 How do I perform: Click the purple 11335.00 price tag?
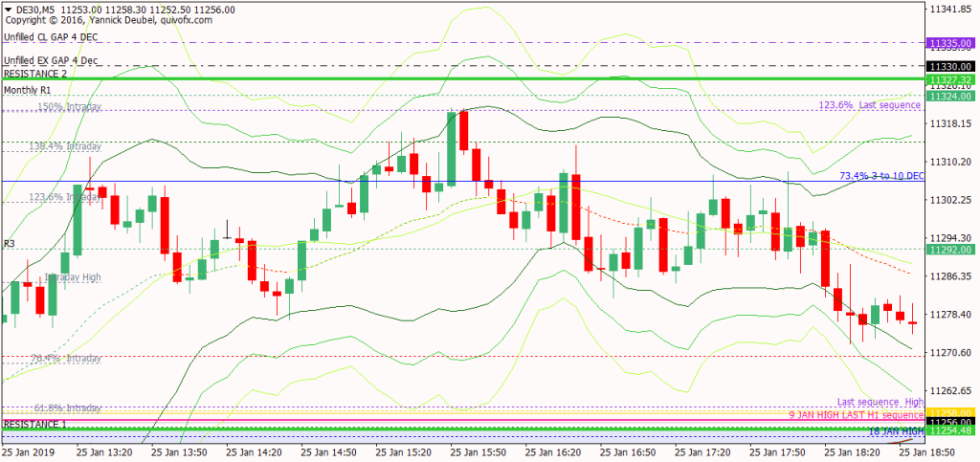(x=949, y=43)
